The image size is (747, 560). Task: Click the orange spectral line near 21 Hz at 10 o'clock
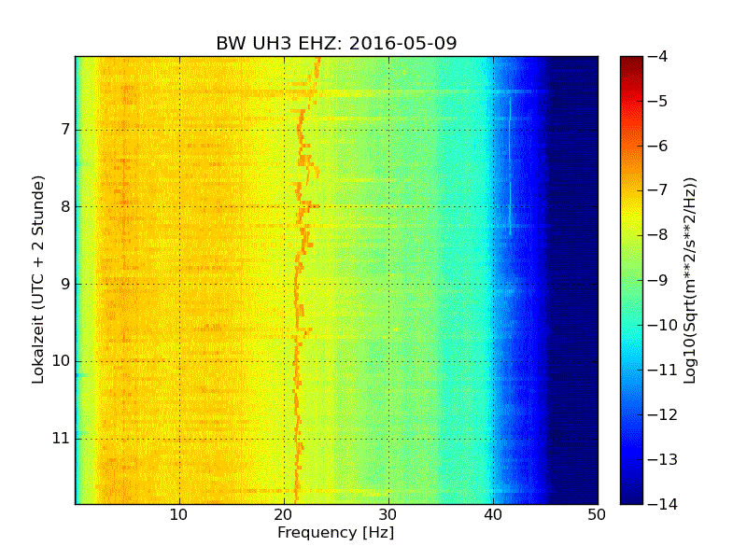point(295,361)
